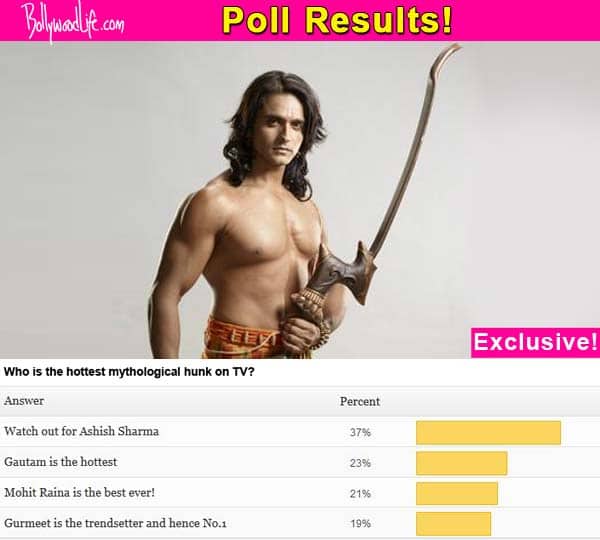Click the 19% percentage value
Screen dimensions: 600x540
(x=360, y=524)
